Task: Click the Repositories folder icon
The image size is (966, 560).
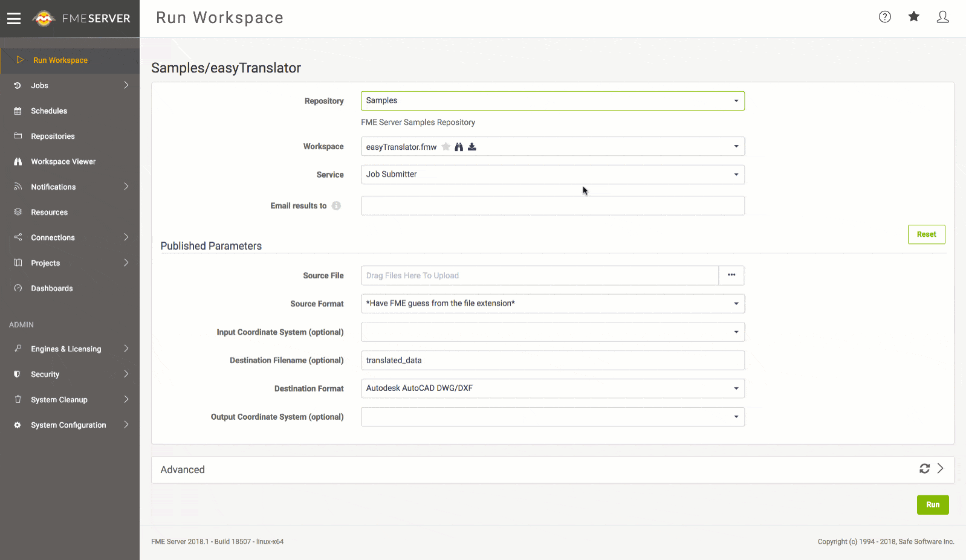Action: coord(18,136)
